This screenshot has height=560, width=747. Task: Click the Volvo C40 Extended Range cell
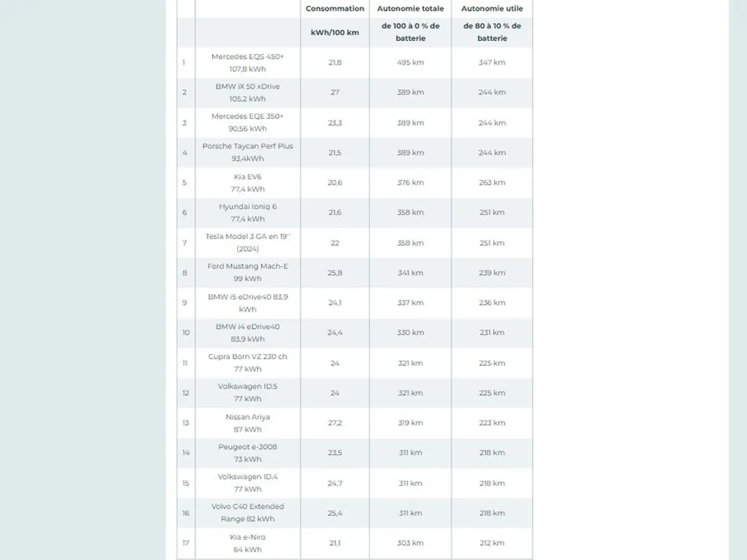[x=248, y=513]
